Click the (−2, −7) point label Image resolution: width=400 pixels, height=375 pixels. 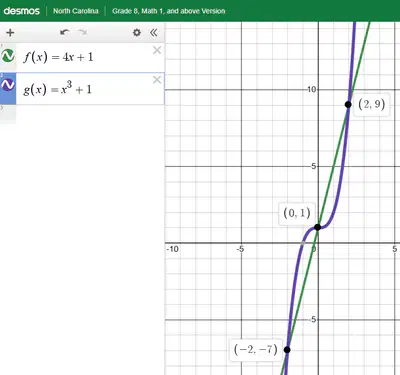coord(256,350)
